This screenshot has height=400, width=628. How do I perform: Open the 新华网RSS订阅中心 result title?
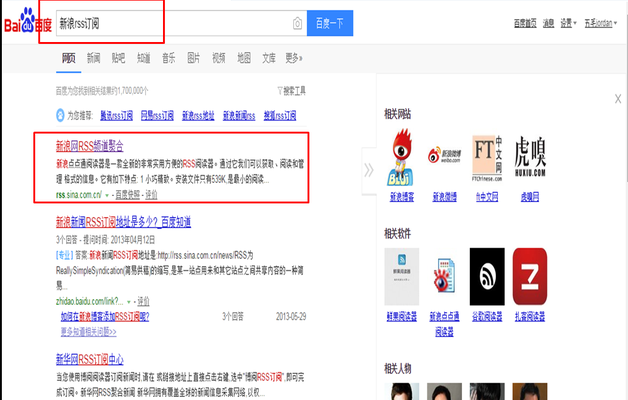pos(89,359)
